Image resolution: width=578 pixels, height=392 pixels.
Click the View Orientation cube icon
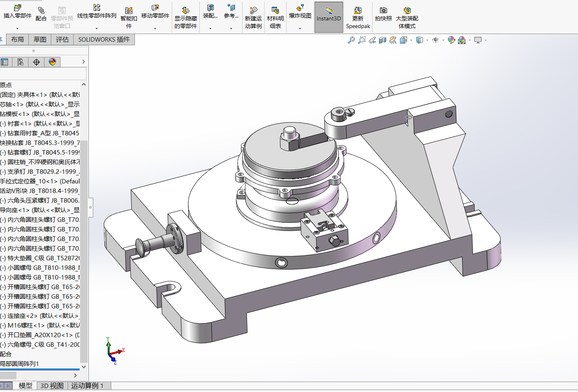403,40
